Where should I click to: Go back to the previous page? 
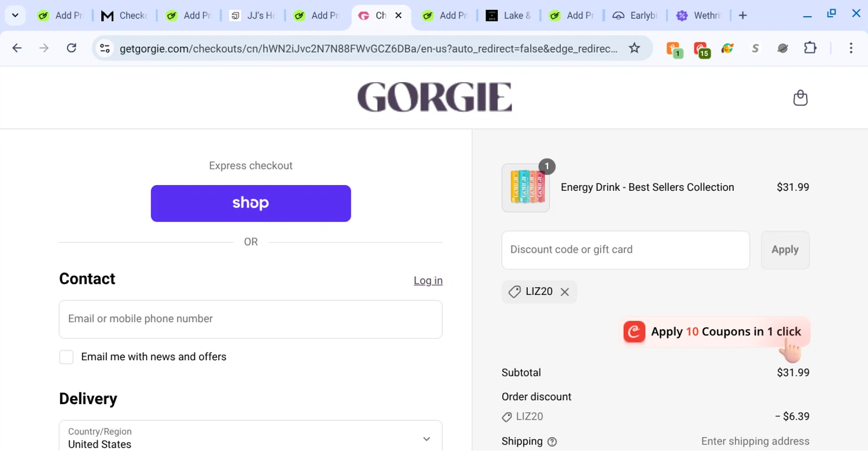point(17,48)
